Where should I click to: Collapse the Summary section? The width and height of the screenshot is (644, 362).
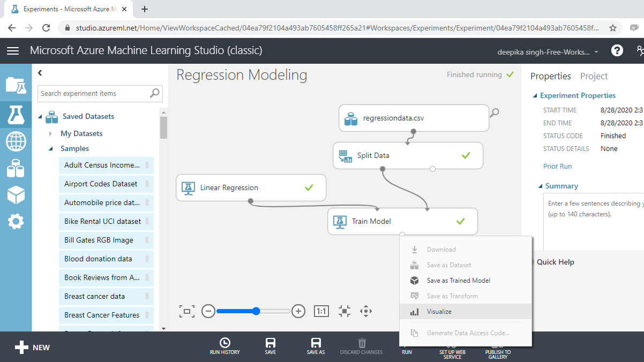[x=541, y=186]
